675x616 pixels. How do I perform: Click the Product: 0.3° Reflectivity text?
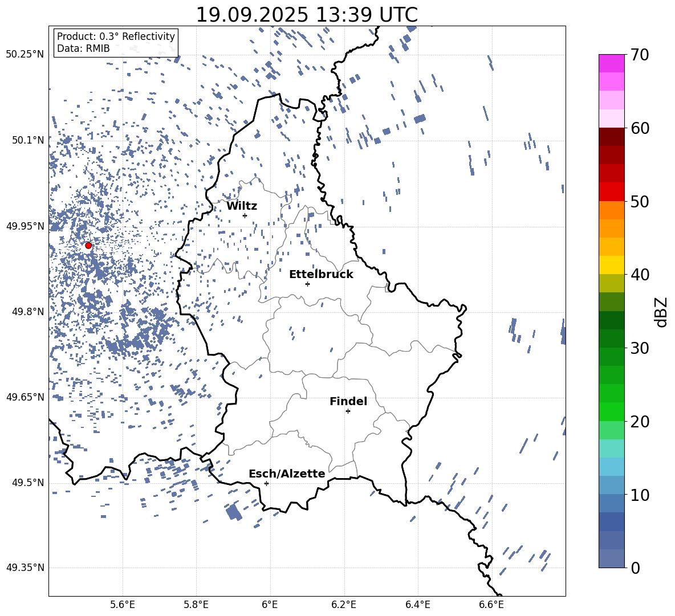click(x=116, y=36)
